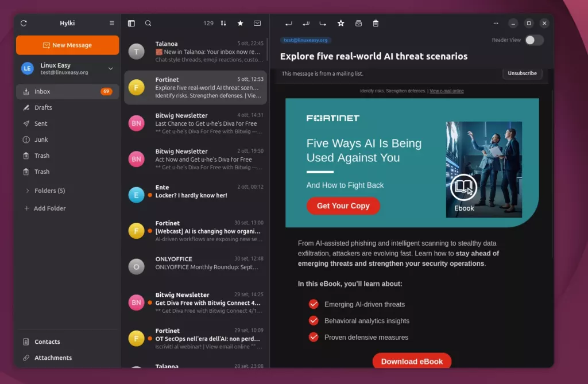Click the Ente sender avatar
Viewport: 588px width, 384px height.
(137, 195)
